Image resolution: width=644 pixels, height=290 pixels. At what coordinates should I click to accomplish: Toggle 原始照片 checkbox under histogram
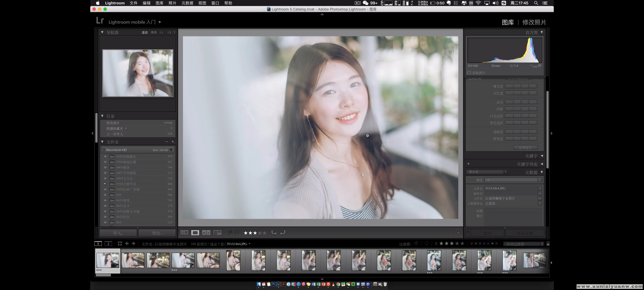[x=469, y=72]
